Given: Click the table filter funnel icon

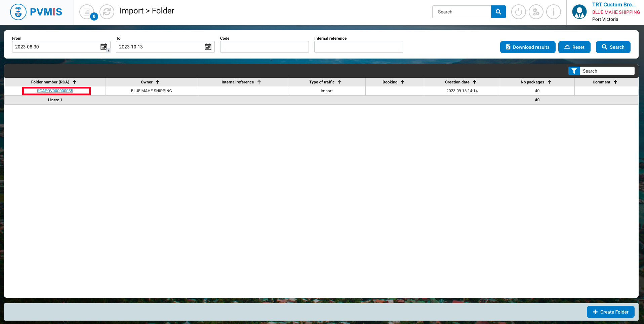Looking at the screenshot, I should point(574,71).
